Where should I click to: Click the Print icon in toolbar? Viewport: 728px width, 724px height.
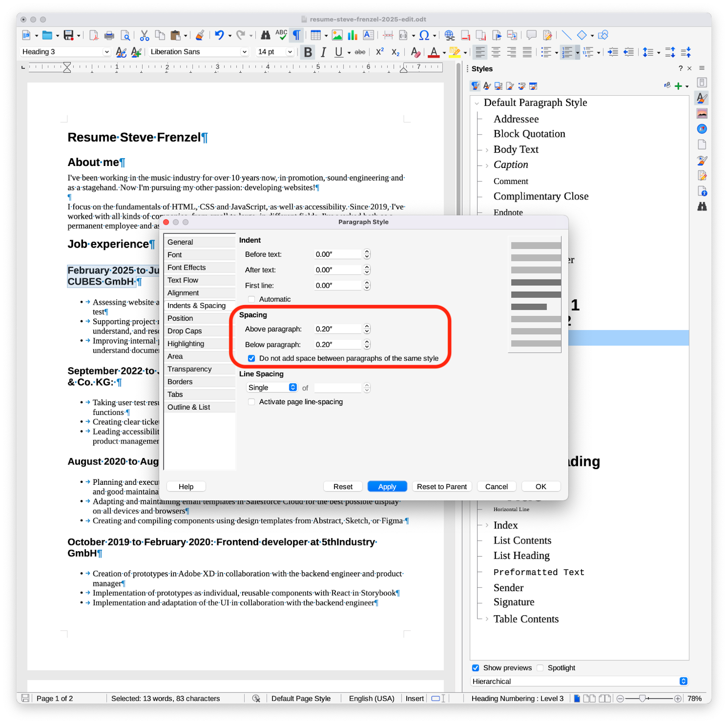click(109, 35)
